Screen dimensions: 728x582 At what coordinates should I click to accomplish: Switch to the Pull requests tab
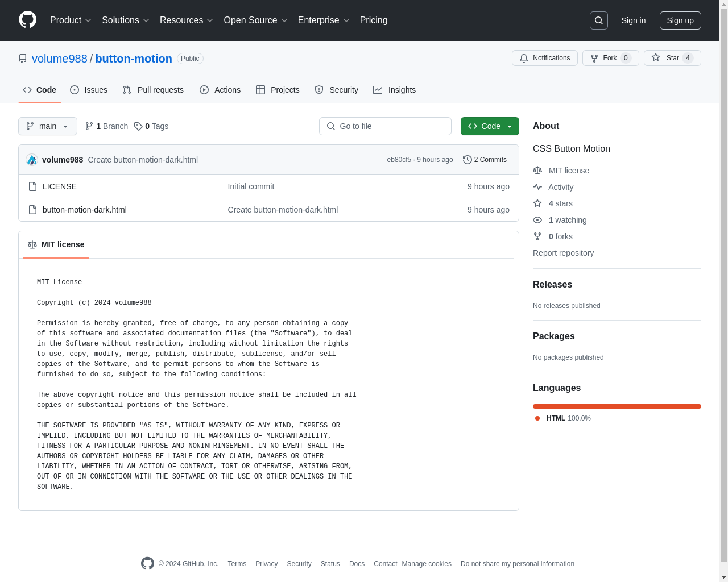tap(153, 90)
